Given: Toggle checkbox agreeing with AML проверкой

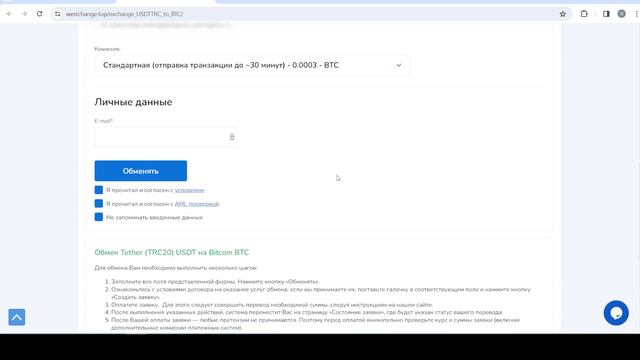Looking at the screenshot, I should point(99,203).
